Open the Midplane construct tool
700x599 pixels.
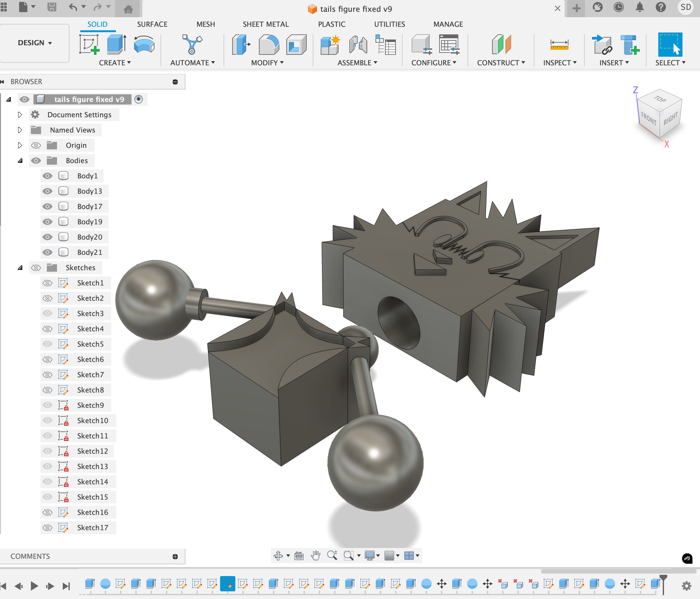(501, 45)
